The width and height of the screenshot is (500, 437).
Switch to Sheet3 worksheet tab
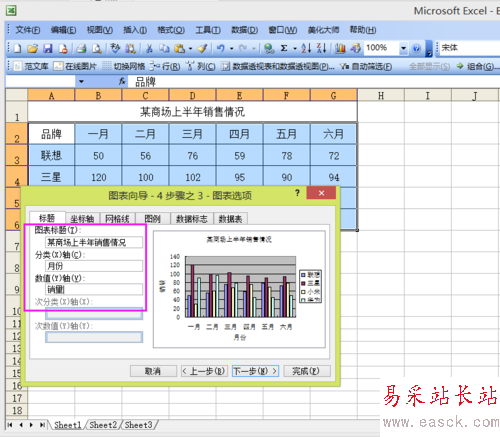coord(138,425)
